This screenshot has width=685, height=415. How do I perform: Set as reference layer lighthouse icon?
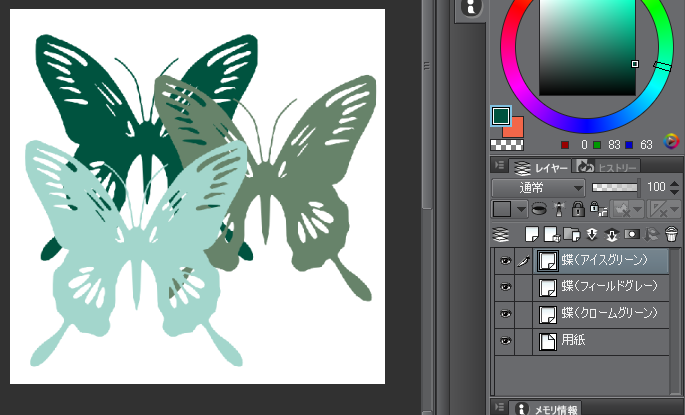(x=559, y=209)
